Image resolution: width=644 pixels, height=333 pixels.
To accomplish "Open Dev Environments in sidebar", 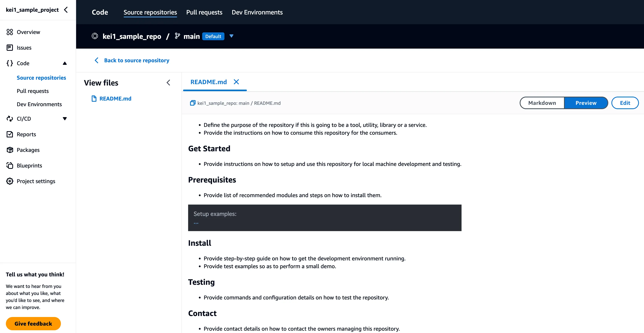I will click(39, 104).
